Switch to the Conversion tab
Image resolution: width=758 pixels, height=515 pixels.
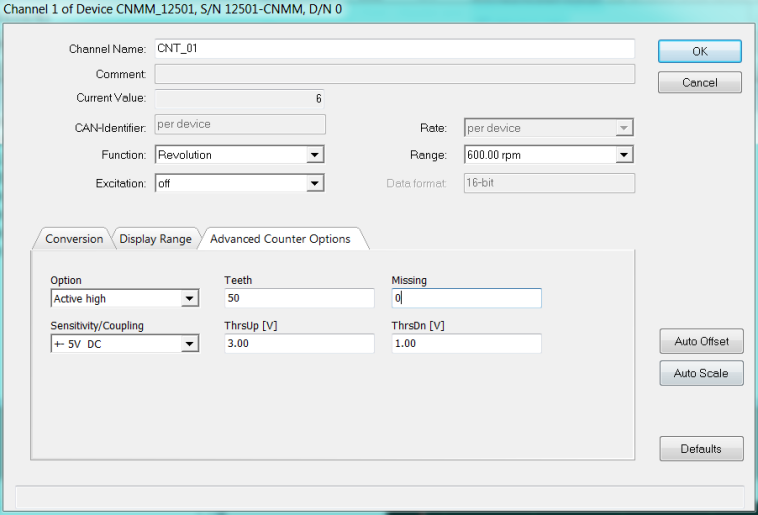74,239
